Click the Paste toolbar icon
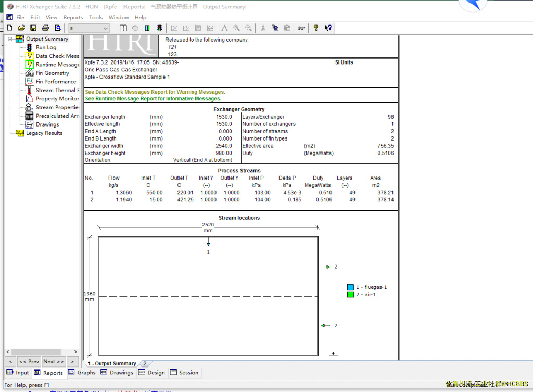The image size is (533, 392). point(287,28)
